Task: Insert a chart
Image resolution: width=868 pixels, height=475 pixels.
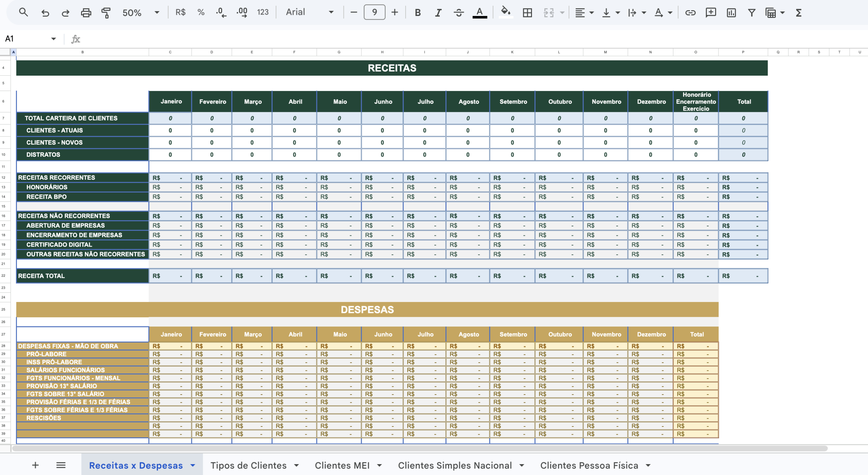Action: click(x=731, y=13)
